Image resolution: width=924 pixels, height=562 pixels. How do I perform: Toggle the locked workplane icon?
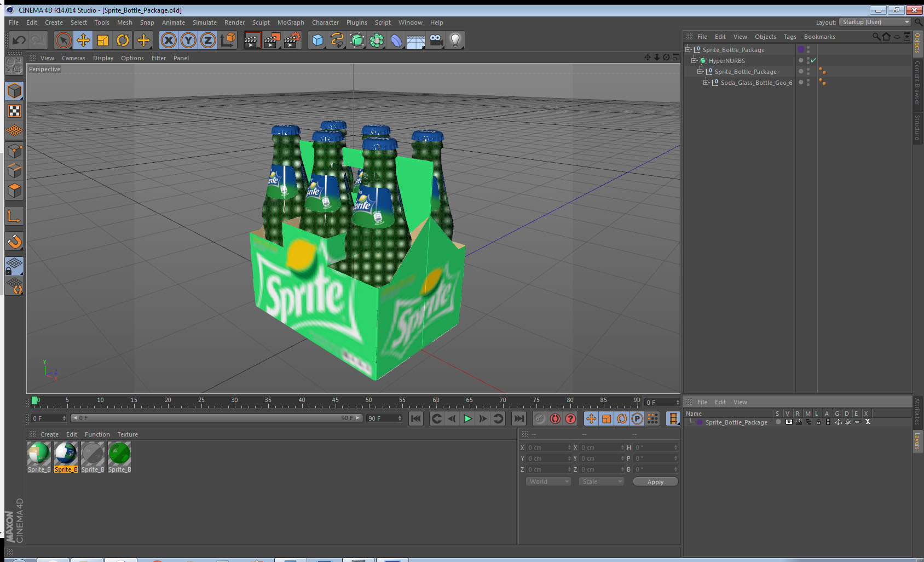click(14, 266)
